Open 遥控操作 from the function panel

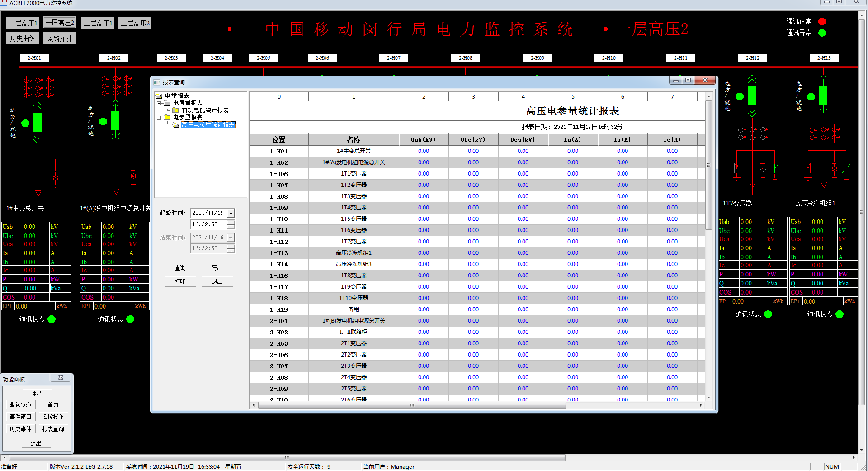[53, 417]
